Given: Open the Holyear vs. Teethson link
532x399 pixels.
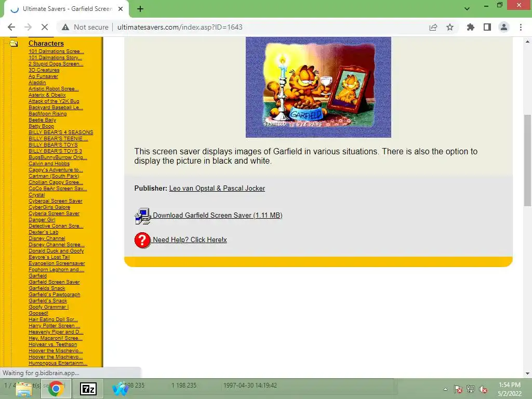Looking at the screenshot, I should 52,344.
